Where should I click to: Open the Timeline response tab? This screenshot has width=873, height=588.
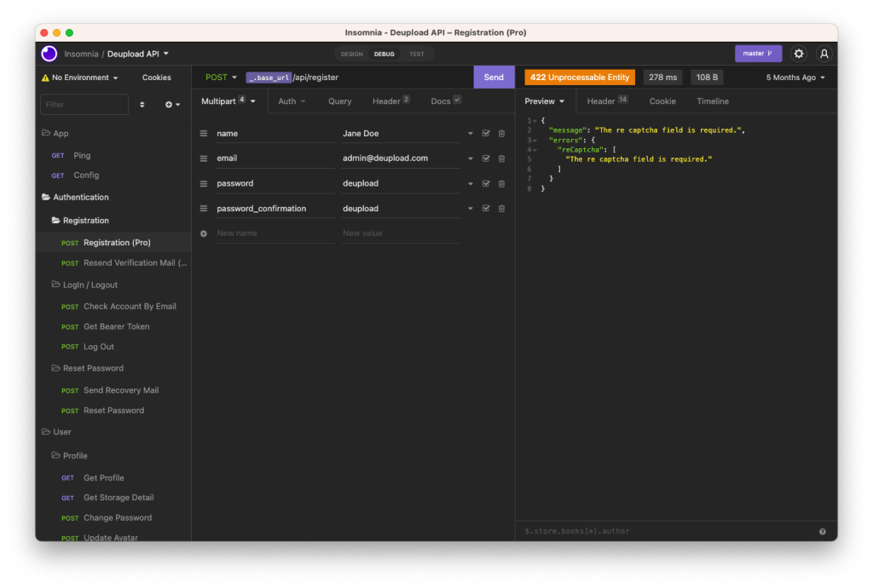coord(713,101)
